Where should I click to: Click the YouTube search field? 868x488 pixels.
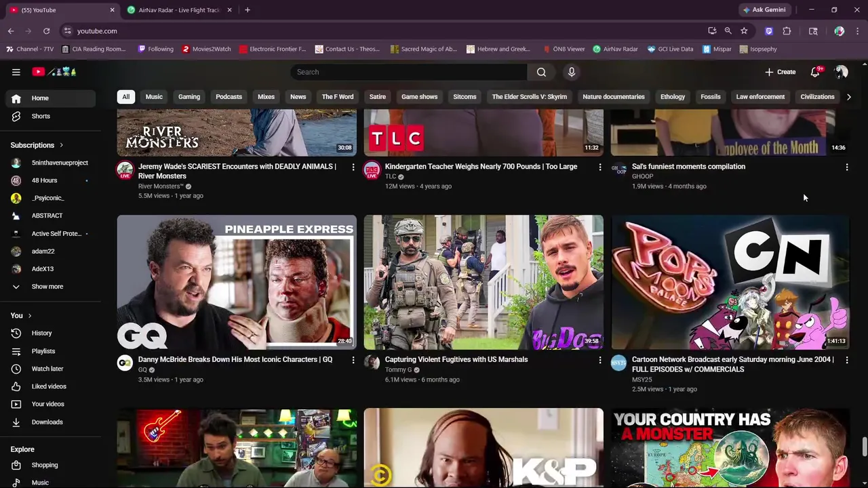tap(409, 72)
